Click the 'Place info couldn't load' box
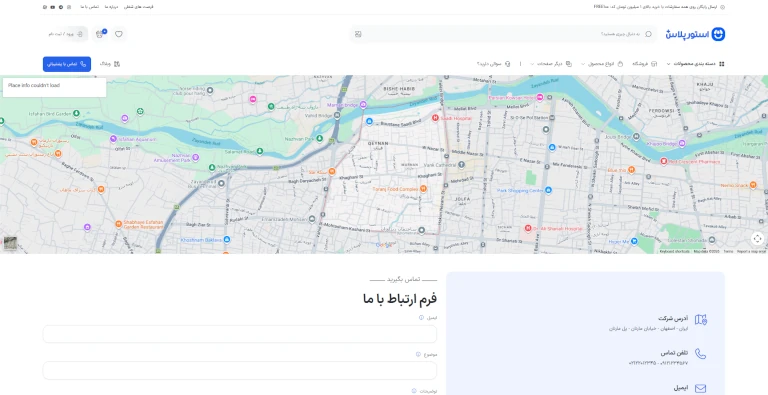768x395 pixels. (54, 87)
